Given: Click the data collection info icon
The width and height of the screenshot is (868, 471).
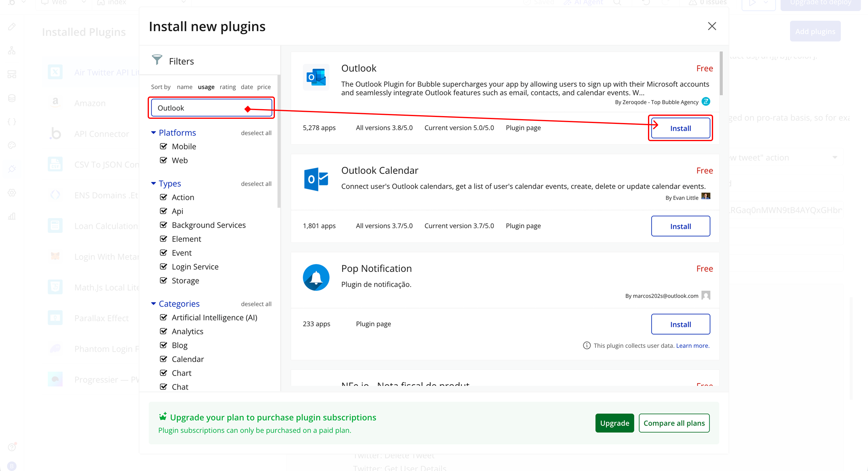Looking at the screenshot, I should (587, 345).
